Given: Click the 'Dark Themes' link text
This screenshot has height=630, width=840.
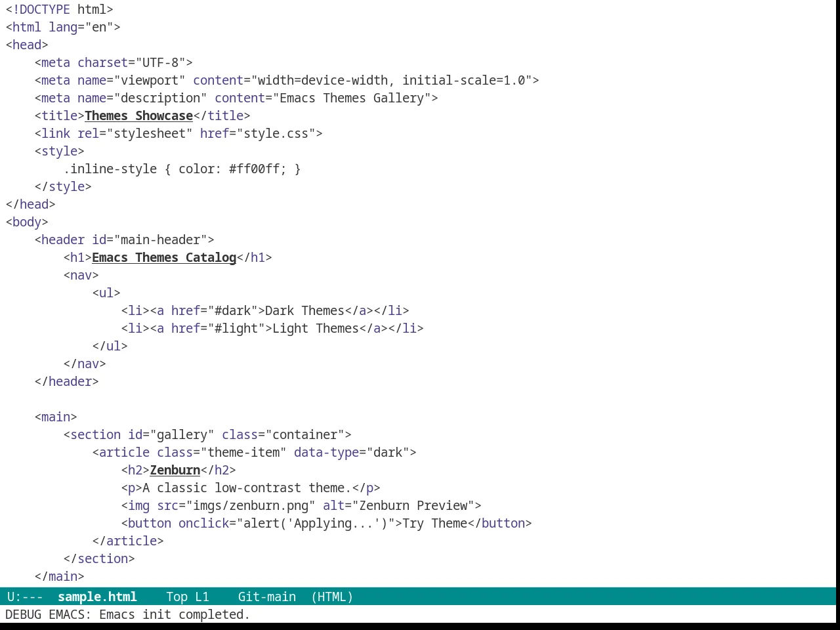Looking at the screenshot, I should coord(304,310).
